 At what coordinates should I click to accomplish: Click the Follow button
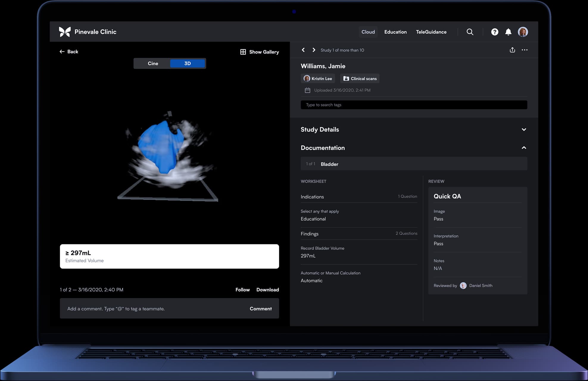[x=242, y=290]
